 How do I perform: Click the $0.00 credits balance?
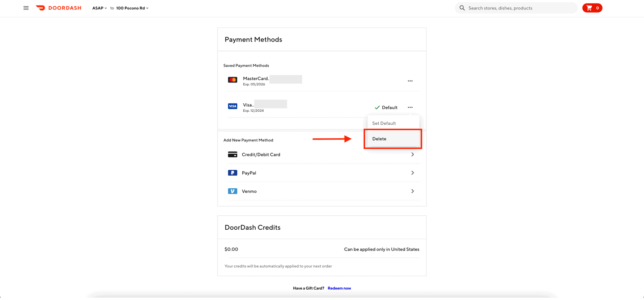pos(231,249)
